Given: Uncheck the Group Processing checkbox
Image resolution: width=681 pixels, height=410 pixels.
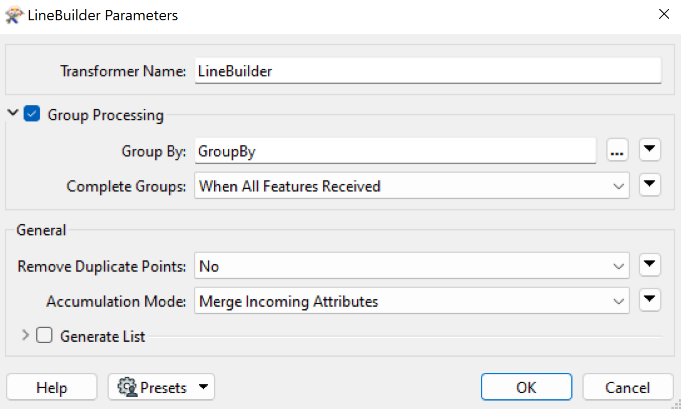Looking at the screenshot, I should pyautogui.click(x=32, y=114).
